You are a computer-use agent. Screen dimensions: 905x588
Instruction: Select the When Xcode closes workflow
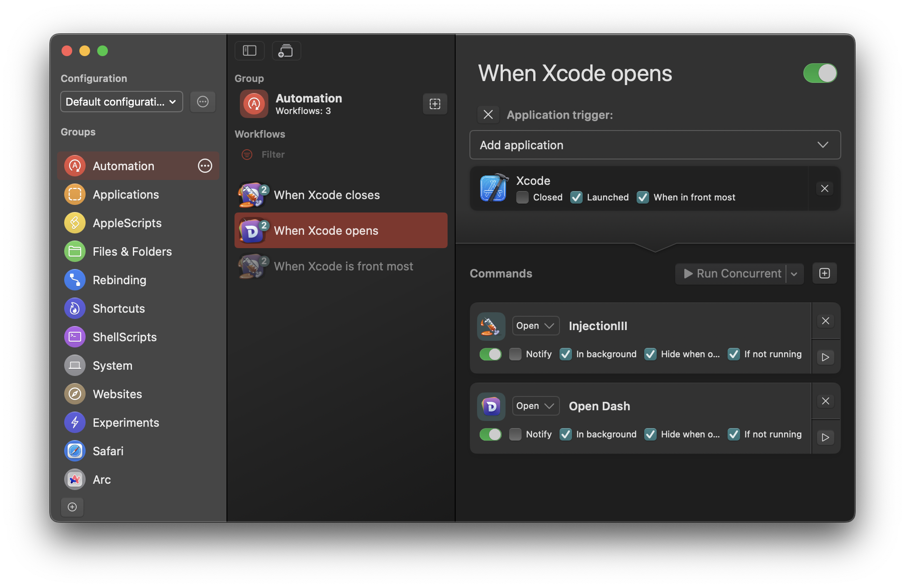pyautogui.click(x=327, y=195)
